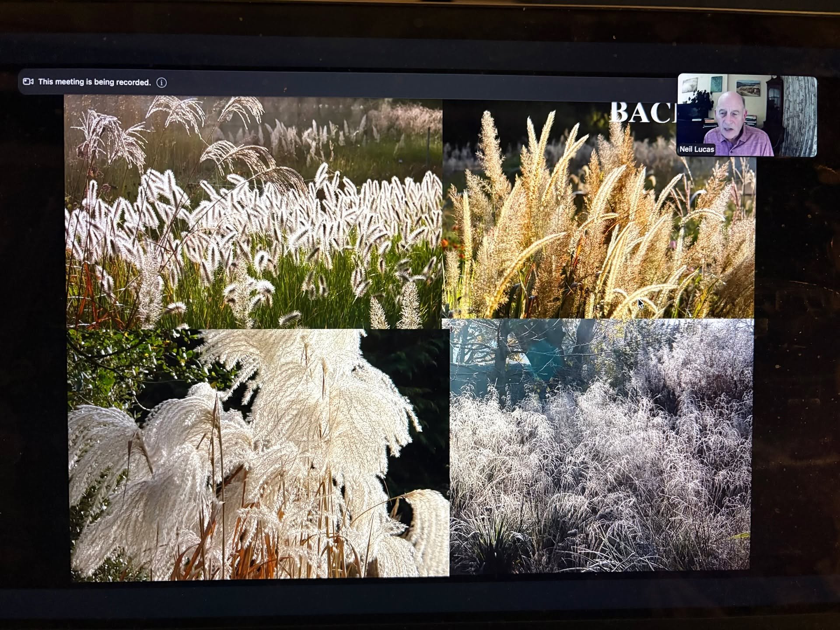Click near the mouse pointer on the right photo

pos(640,303)
